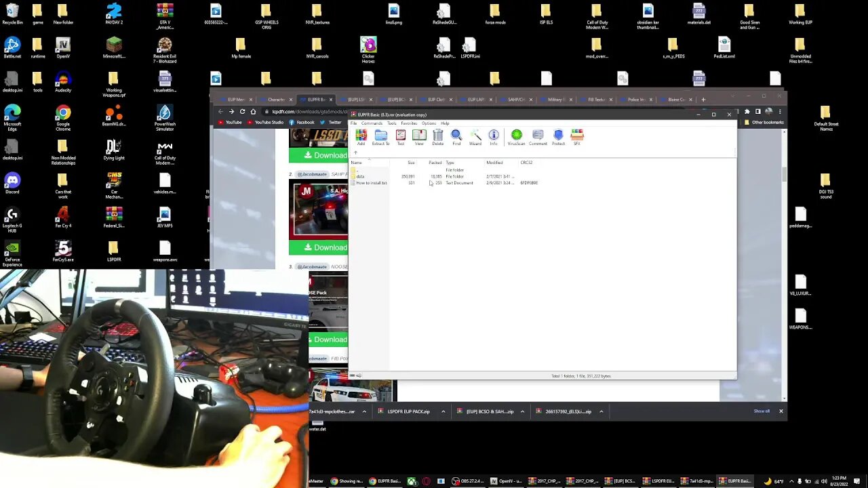Run the Test archive tool in WinRAR

coord(401,138)
